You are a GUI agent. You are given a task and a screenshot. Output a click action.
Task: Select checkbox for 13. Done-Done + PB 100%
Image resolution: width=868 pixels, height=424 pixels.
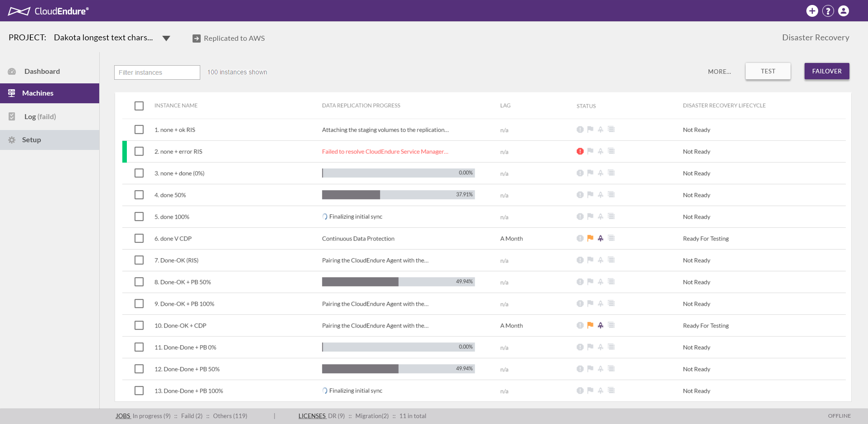(x=139, y=390)
